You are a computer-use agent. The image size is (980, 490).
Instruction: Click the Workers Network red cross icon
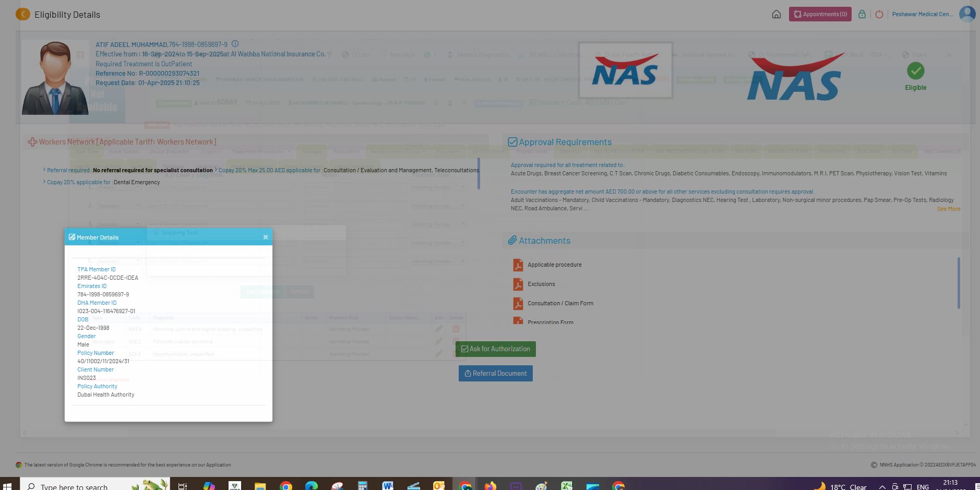click(32, 142)
